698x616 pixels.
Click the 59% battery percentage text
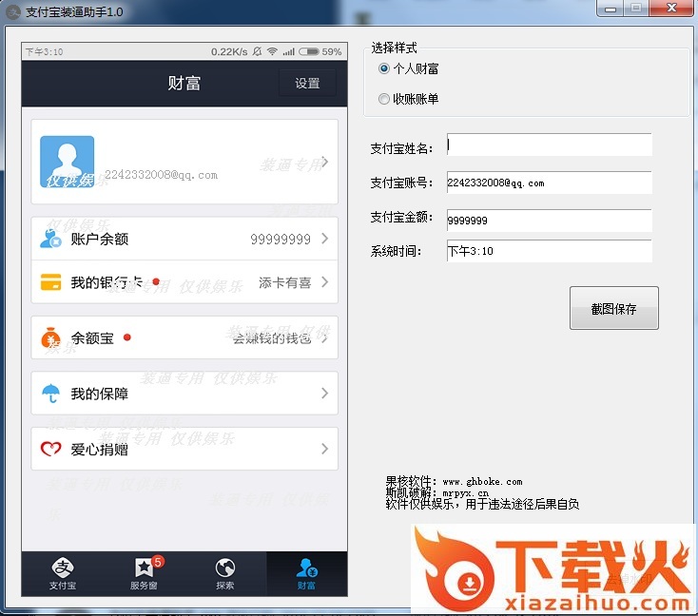point(332,51)
